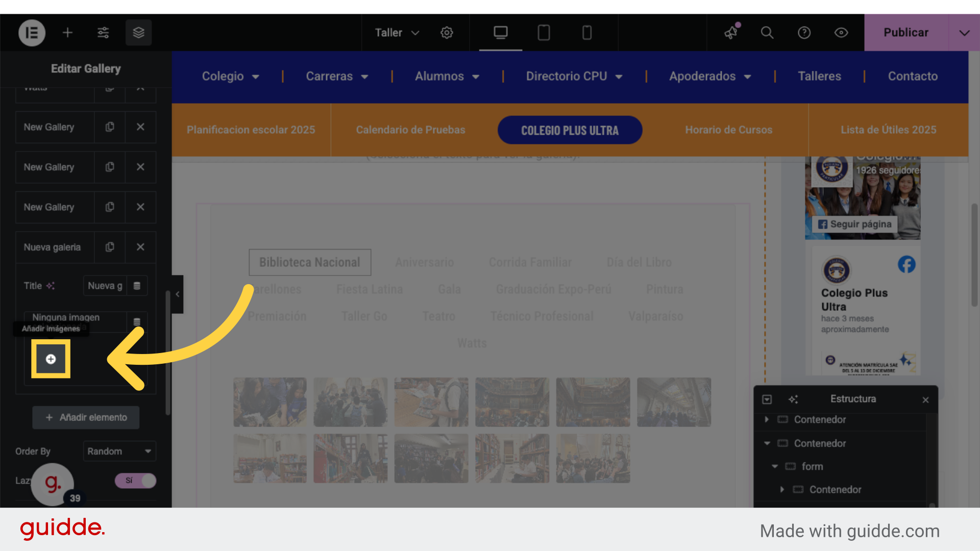
Task: Open dynamic tags for the Title field
Action: pos(137,286)
